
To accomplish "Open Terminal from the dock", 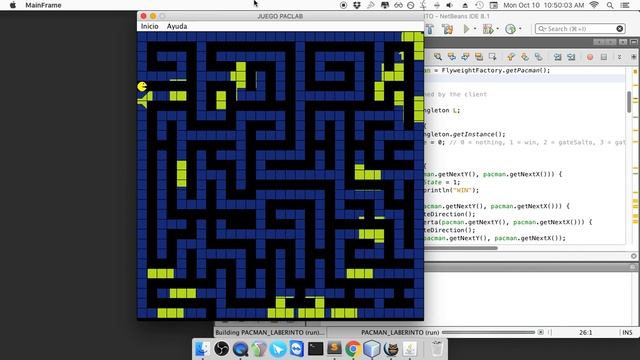I will point(316,349).
